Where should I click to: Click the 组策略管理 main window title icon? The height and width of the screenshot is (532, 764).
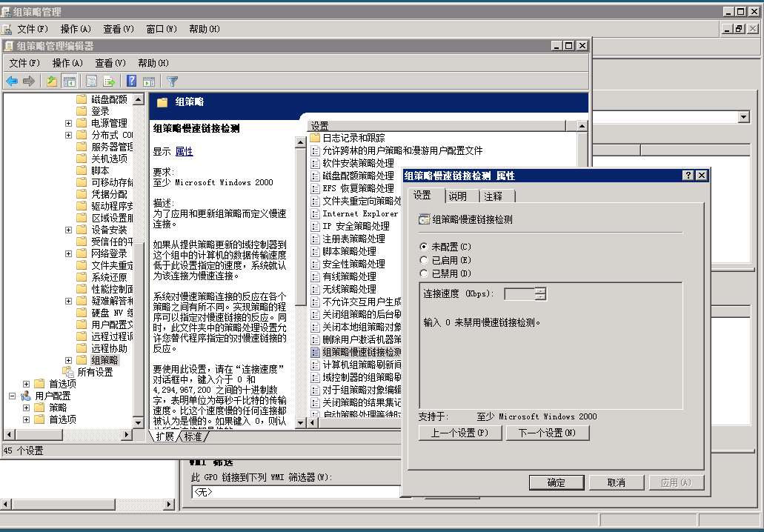[6, 12]
